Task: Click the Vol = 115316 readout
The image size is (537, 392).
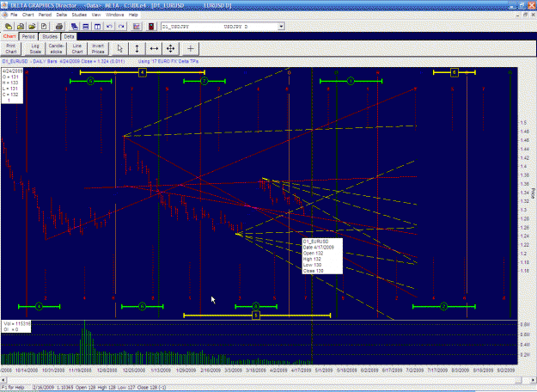Action: coord(17,323)
